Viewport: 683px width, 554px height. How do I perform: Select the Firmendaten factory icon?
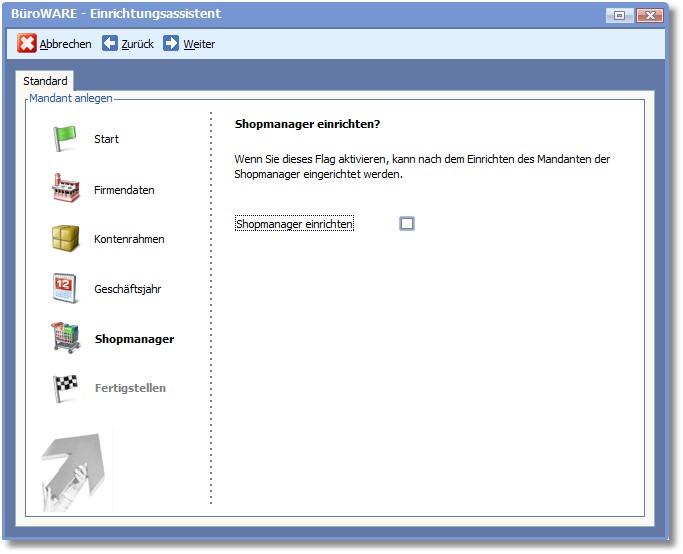65,189
